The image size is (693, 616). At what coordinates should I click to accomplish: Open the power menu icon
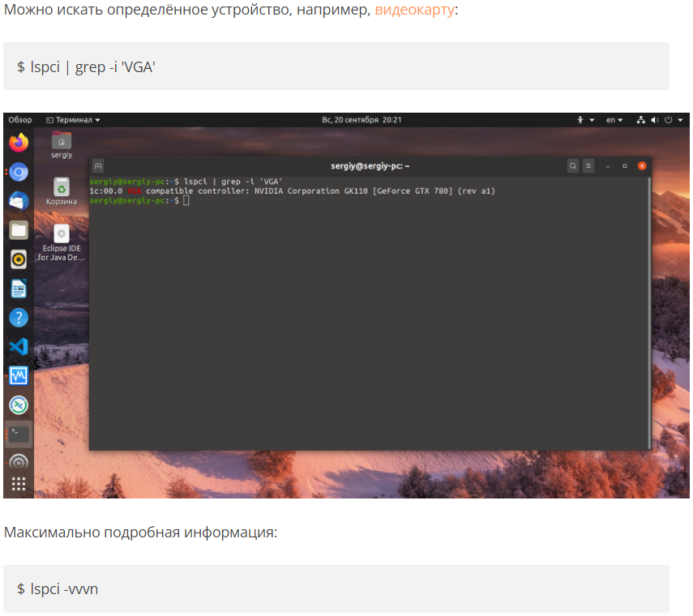pyautogui.click(x=668, y=120)
